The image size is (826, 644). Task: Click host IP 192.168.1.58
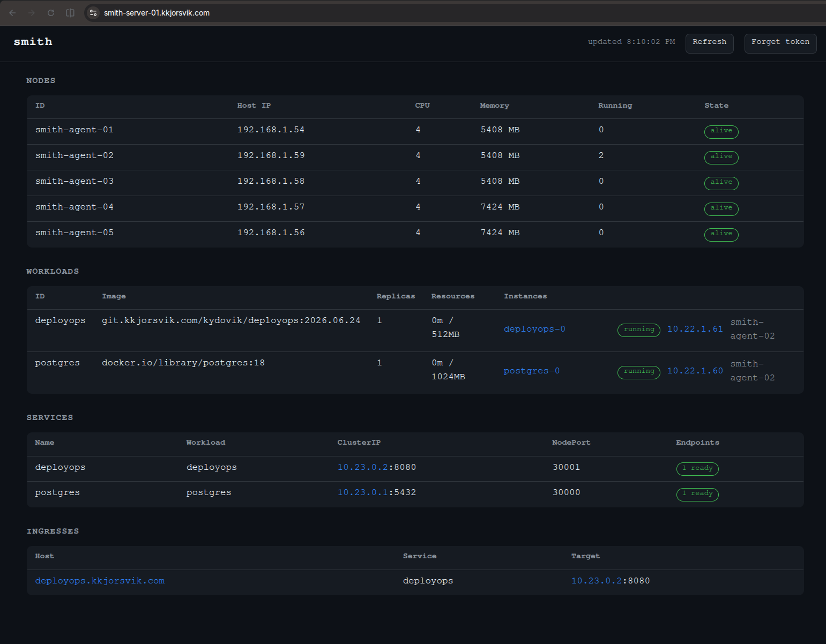click(271, 181)
